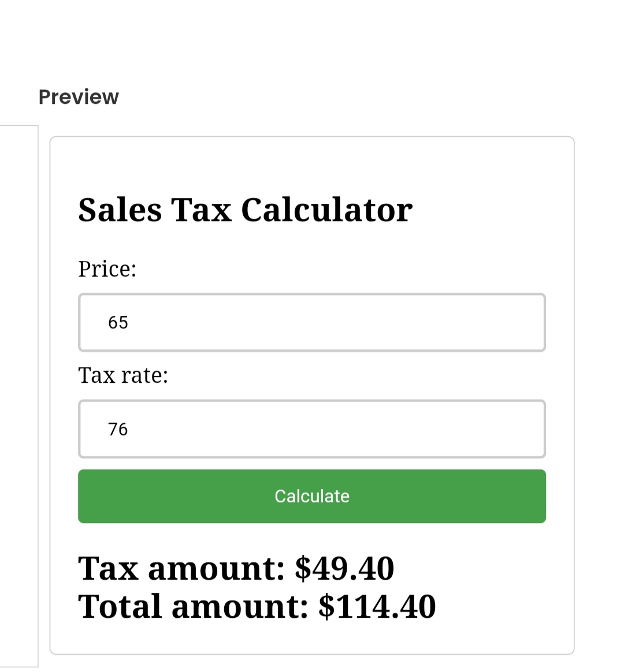Click the "Tax rate:" label
624x672 pixels.
123,375
